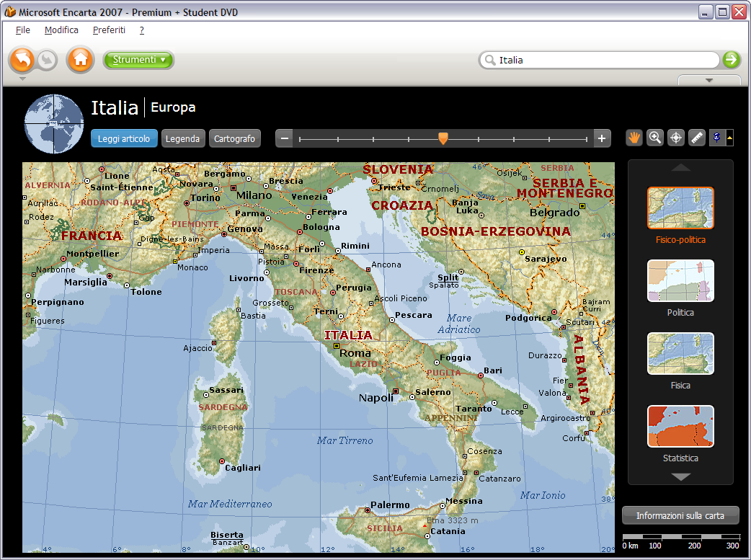Click the Mar Tirreno label on the map
The height and width of the screenshot is (560, 751).
[345, 440]
